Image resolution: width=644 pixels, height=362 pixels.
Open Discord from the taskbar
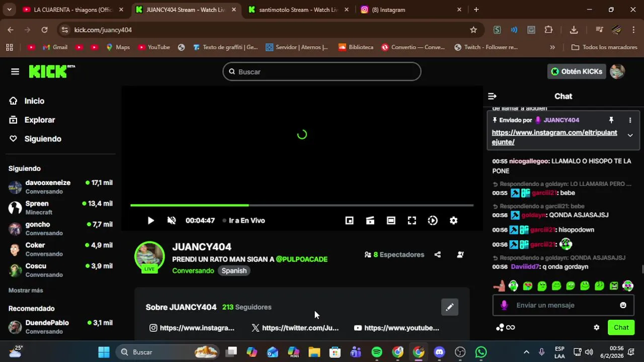[x=439, y=352]
